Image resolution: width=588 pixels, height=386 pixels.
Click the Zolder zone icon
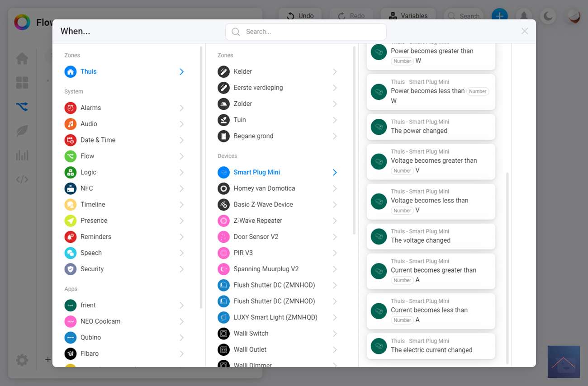(x=223, y=104)
